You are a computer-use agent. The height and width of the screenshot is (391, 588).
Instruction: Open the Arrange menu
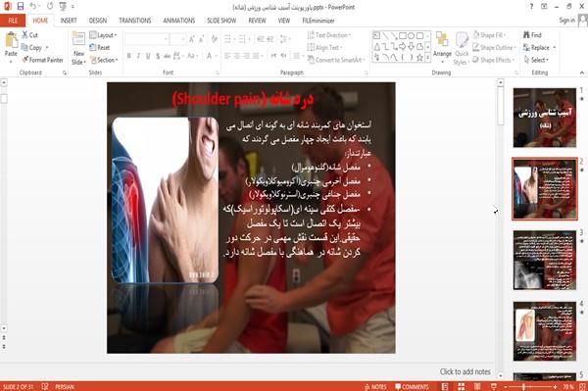[x=442, y=47]
